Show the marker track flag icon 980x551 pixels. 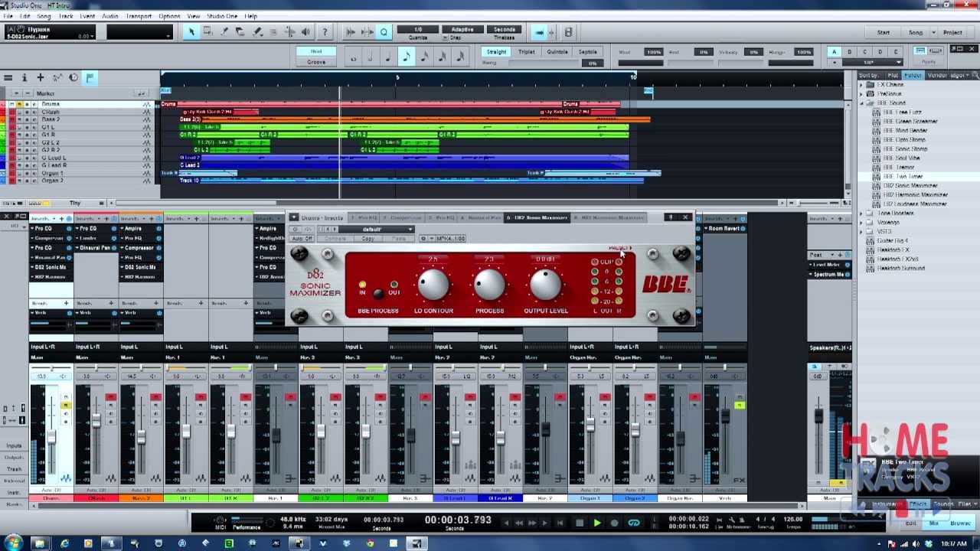coord(90,77)
